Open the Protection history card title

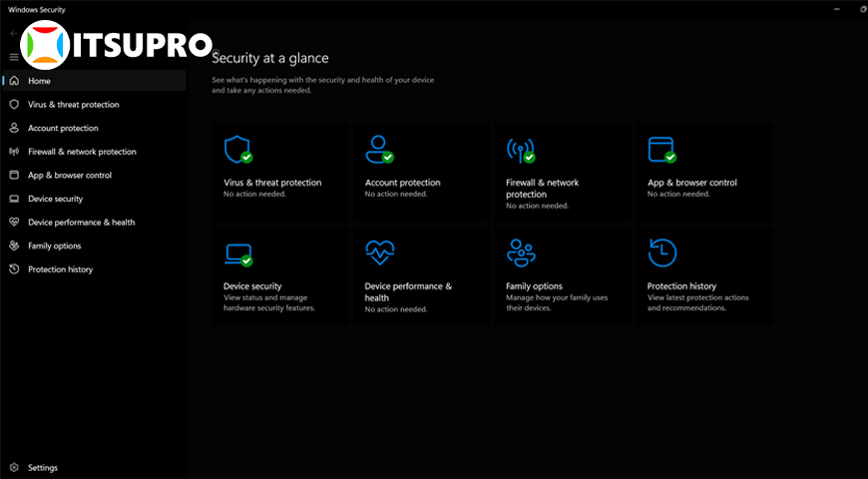pos(681,286)
